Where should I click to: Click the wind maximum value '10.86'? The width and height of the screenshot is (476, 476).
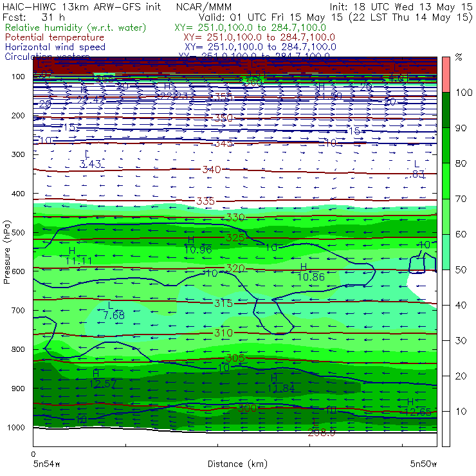(x=311, y=277)
